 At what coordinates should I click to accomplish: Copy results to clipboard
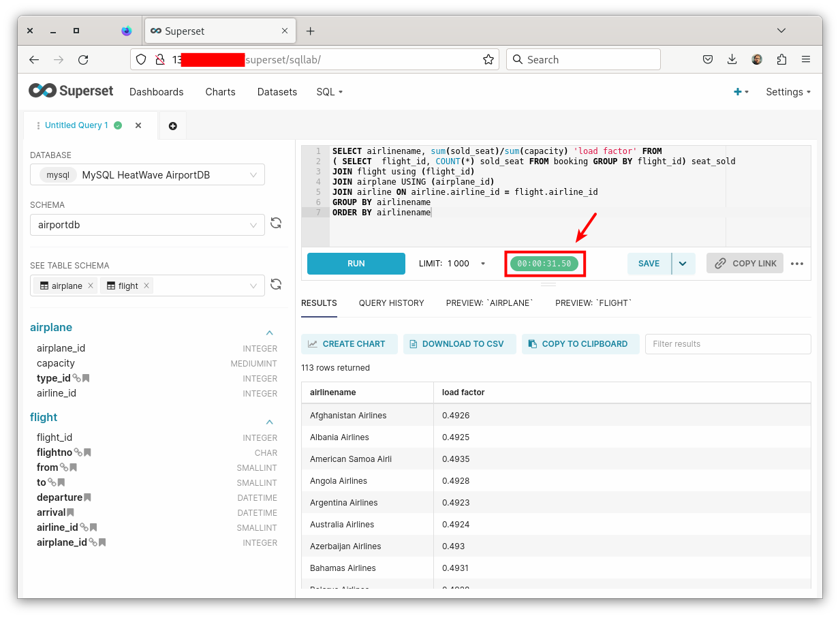[580, 344]
